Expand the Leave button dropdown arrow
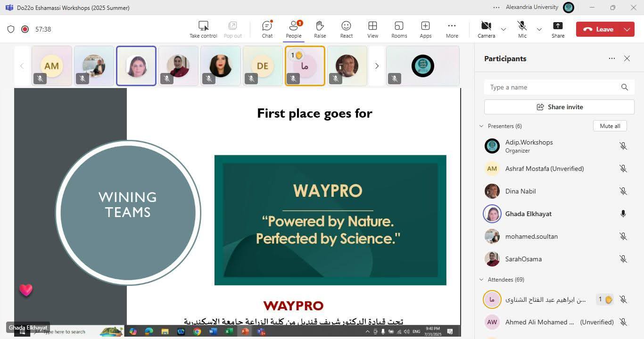 point(627,29)
